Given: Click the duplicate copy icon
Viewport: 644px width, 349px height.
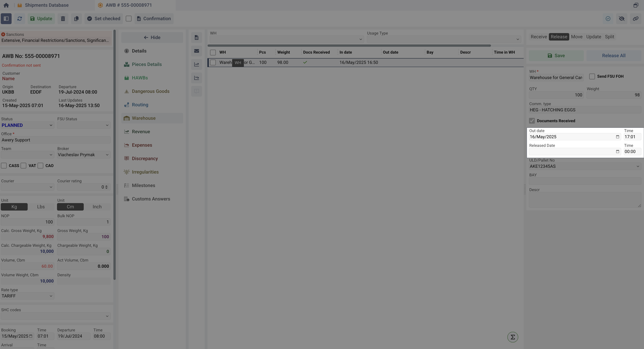Looking at the screenshot, I should 76,19.
